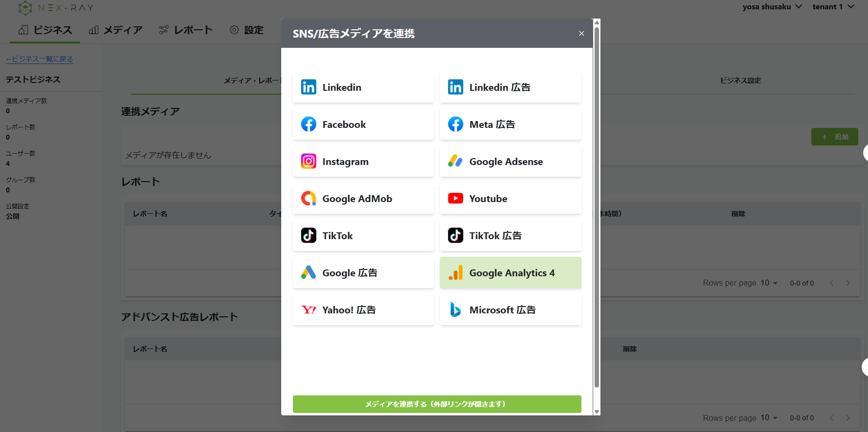Expand the tenant 1 dropdown
The height and width of the screenshot is (432, 868).
point(833,7)
